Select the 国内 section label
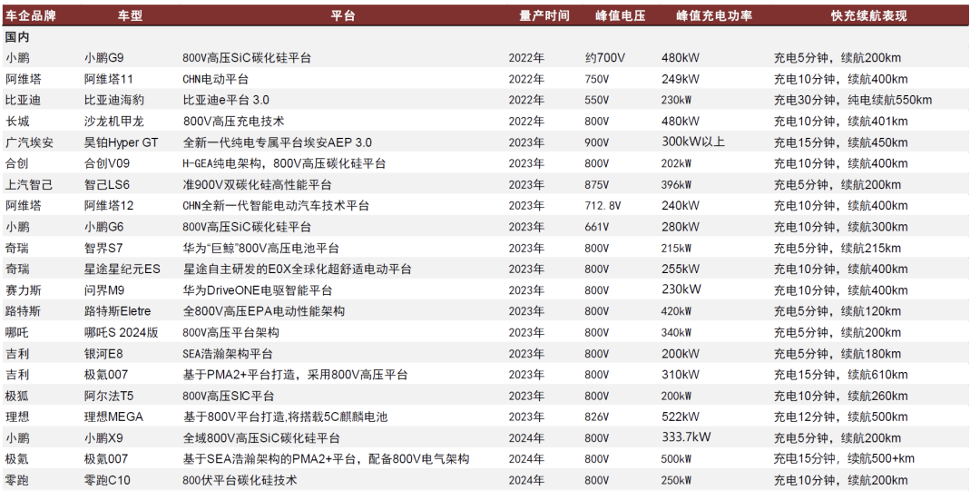980x500 pixels. click(17, 37)
